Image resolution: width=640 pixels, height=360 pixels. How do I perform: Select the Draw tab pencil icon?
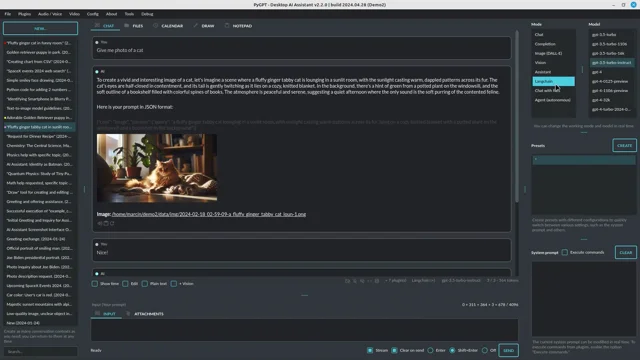click(196, 25)
